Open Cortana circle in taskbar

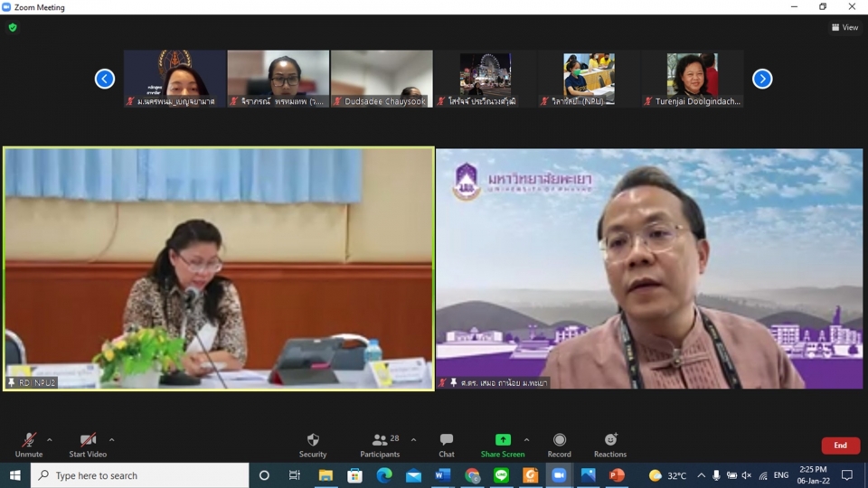coord(264,475)
